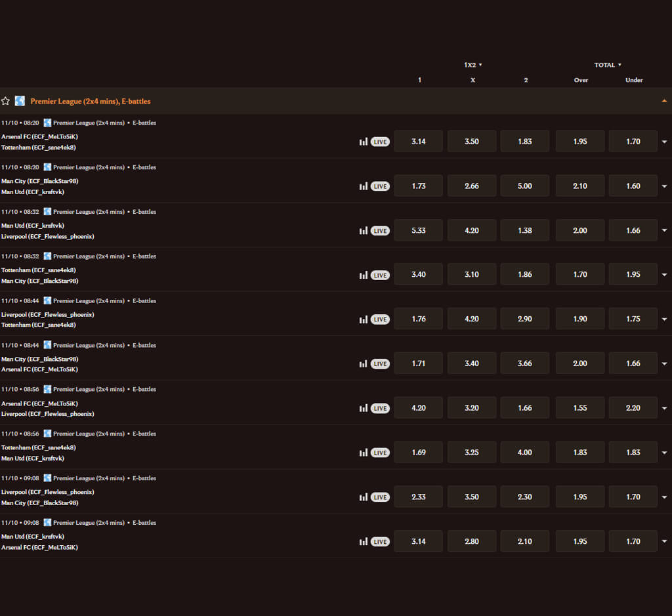Expand more markets for Man Utd vs Arsenal FC
Viewport: 672px width, 616px height.
click(x=664, y=541)
